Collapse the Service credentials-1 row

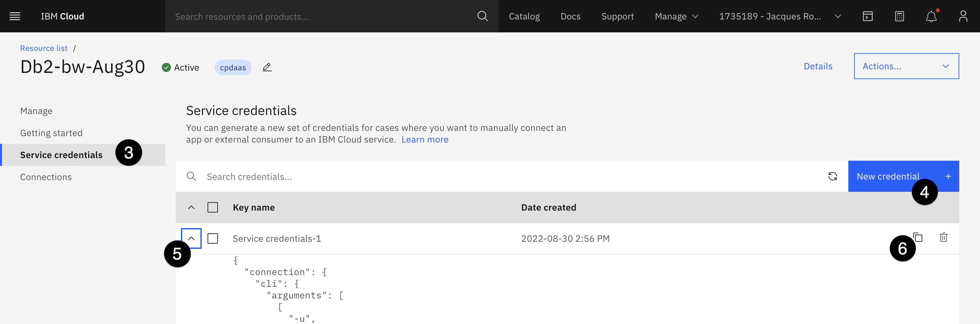[x=191, y=238]
